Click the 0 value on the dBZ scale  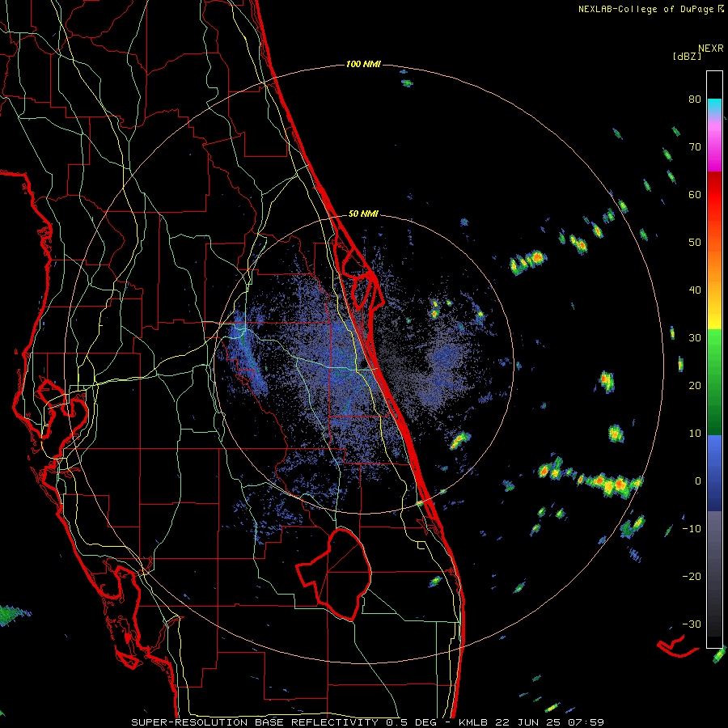698,481
